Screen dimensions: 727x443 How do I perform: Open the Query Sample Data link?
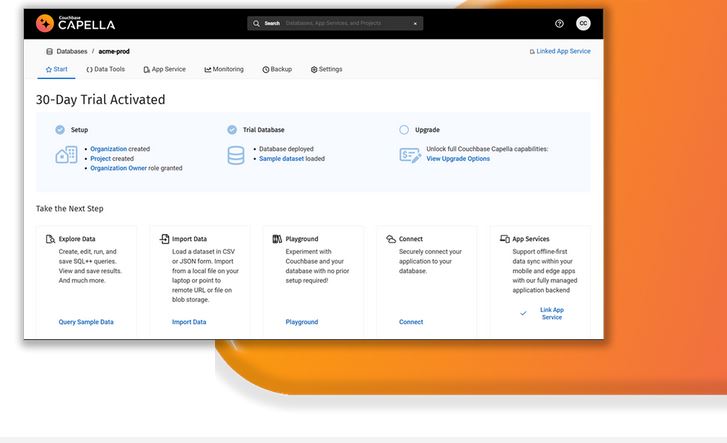coord(86,322)
